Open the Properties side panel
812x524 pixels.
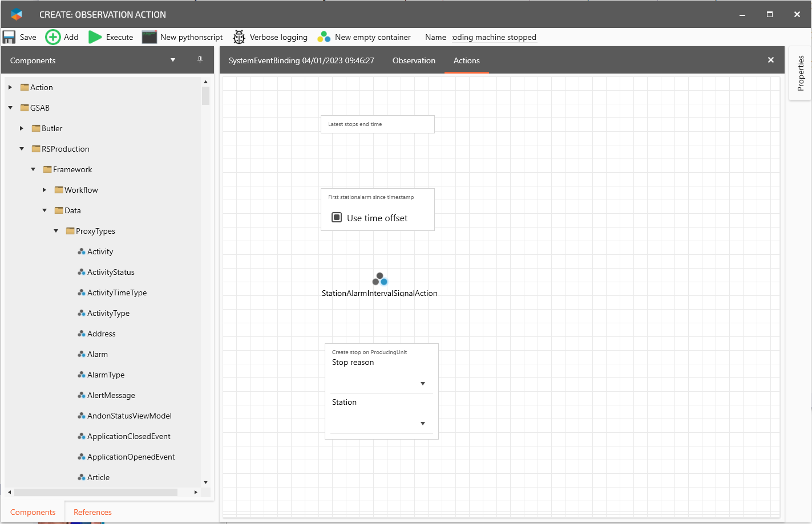pos(800,73)
